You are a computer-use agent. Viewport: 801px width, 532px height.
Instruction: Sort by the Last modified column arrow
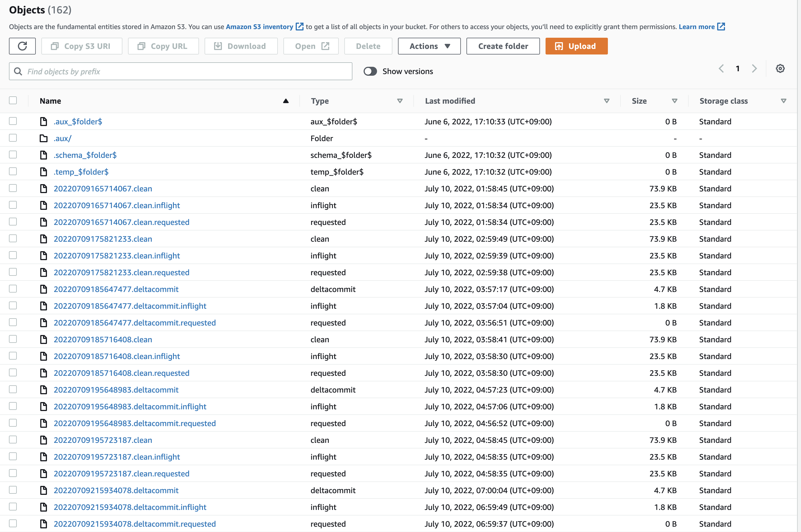[x=606, y=101]
